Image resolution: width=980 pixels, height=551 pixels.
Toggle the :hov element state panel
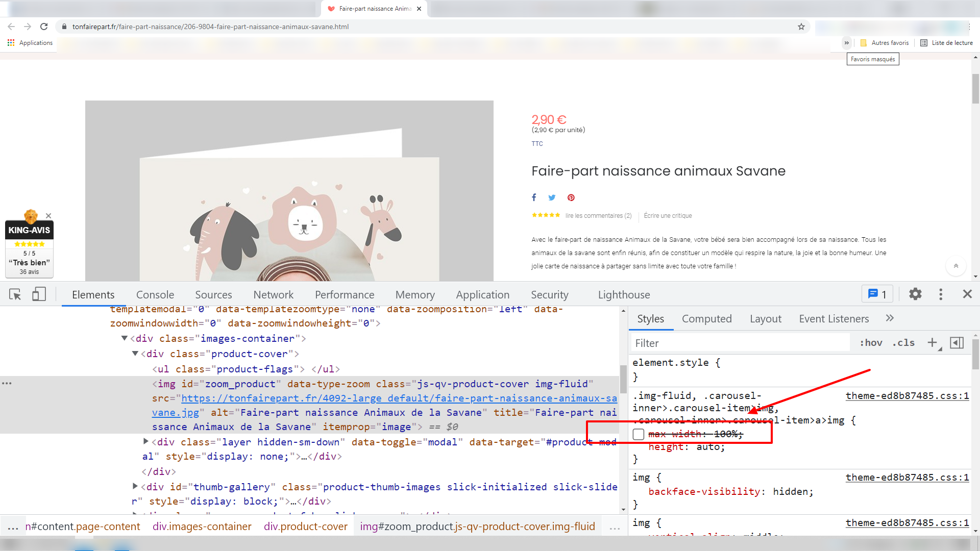pyautogui.click(x=871, y=343)
